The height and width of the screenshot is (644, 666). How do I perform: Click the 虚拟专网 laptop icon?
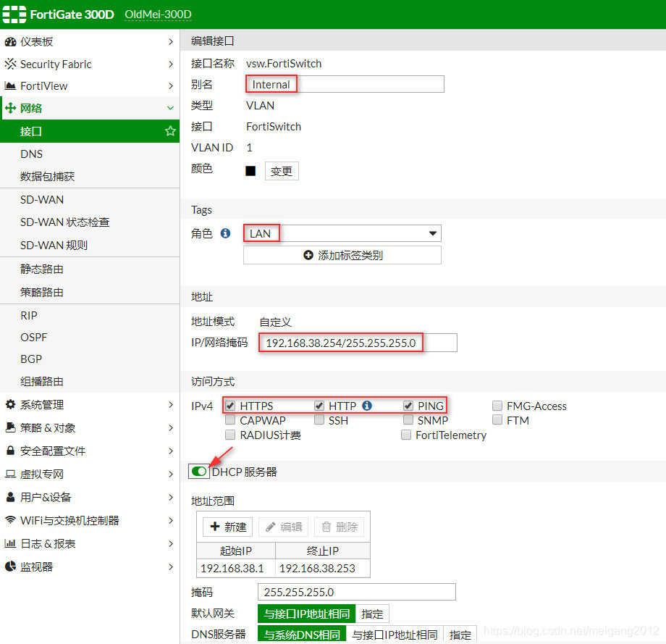coord(10,474)
